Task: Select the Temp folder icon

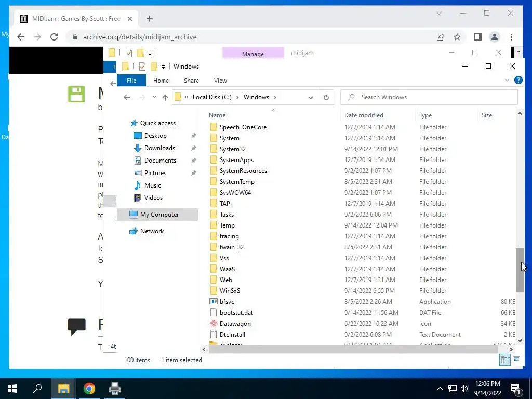Action: (x=214, y=225)
